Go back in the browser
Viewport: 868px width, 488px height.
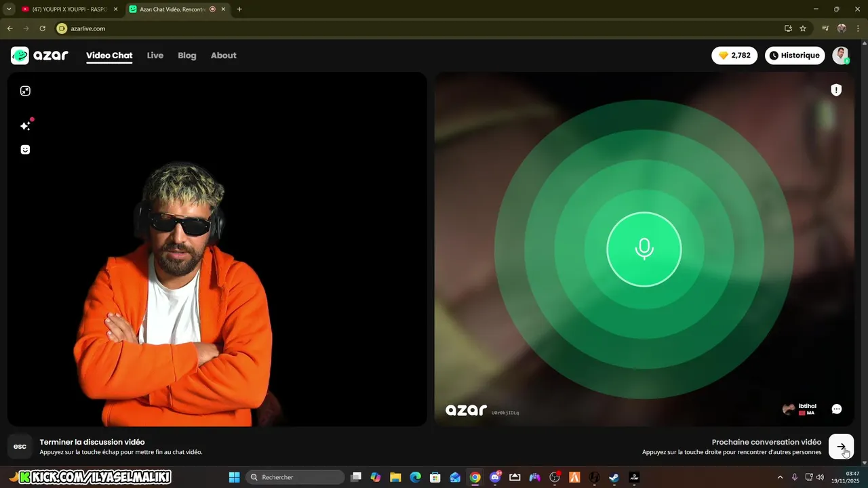click(x=9, y=28)
